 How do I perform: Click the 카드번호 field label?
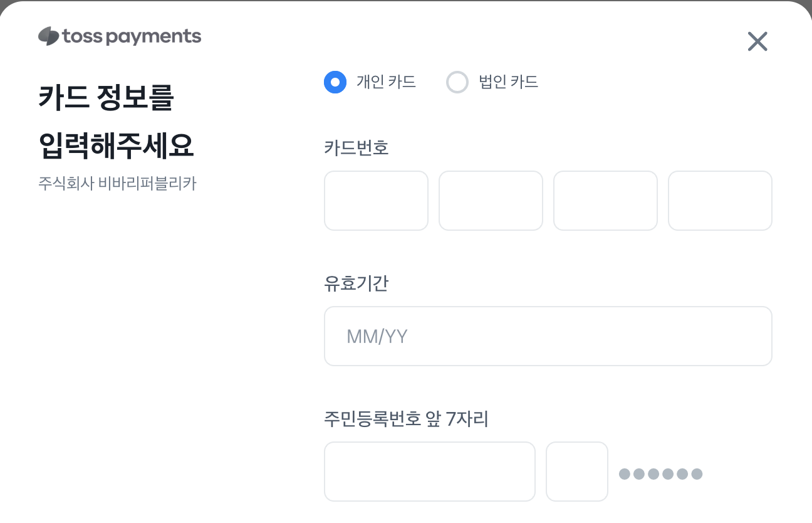(357, 148)
